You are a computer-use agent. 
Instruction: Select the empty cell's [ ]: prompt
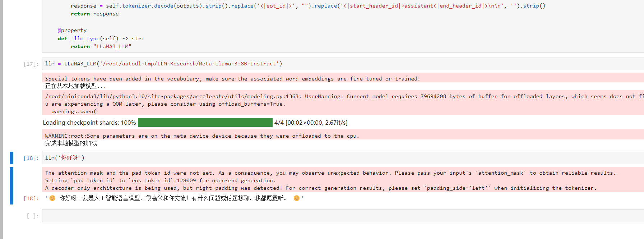tap(32, 216)
